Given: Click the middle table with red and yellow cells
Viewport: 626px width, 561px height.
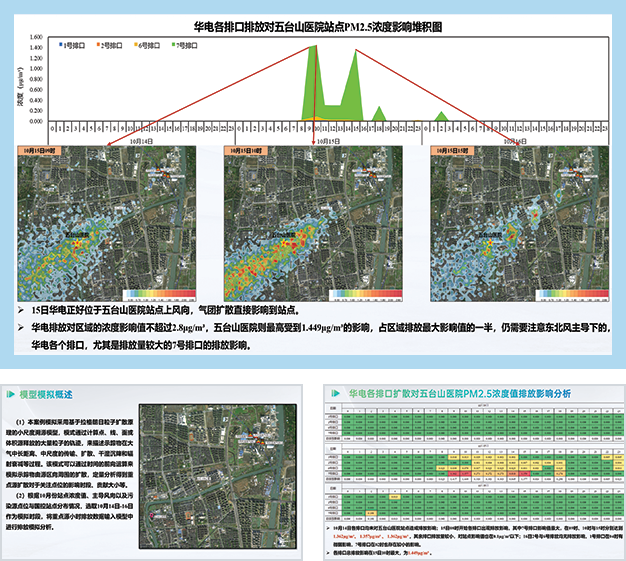Looking at the screenshot, I should pyautogui.click(x=474, y=464).
